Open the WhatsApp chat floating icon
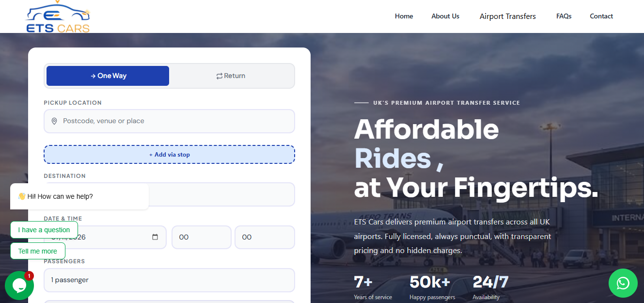Viewport: 644px width, 303px height. click(623, 283)
